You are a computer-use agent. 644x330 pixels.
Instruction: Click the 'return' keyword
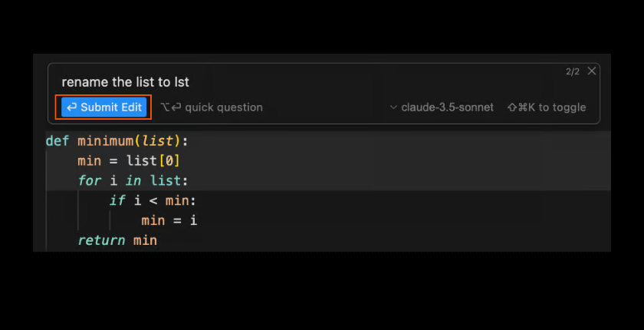(101, 241)
